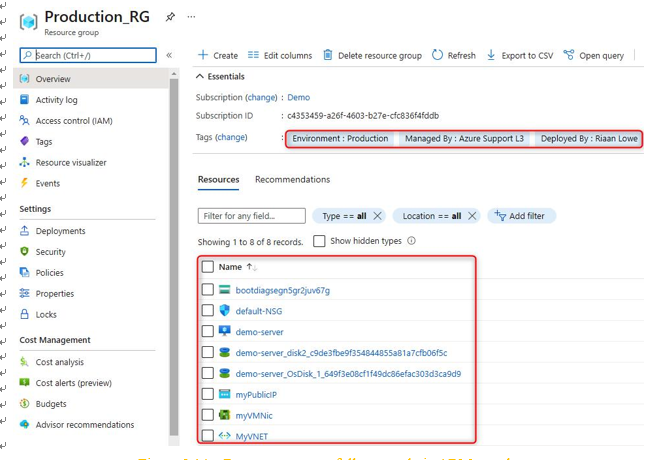Open Access control (IAM)
This screenshot has width=672, height=460.
[x=74, y=121]
